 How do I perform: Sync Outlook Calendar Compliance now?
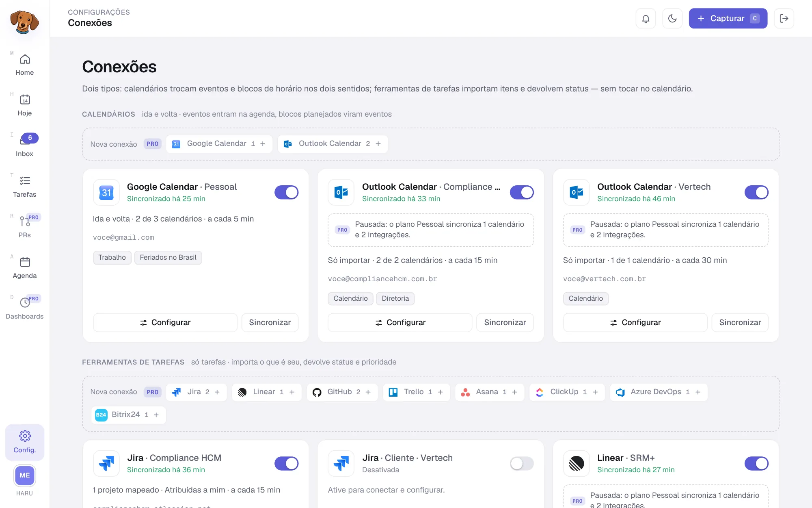tap(505, 323)
